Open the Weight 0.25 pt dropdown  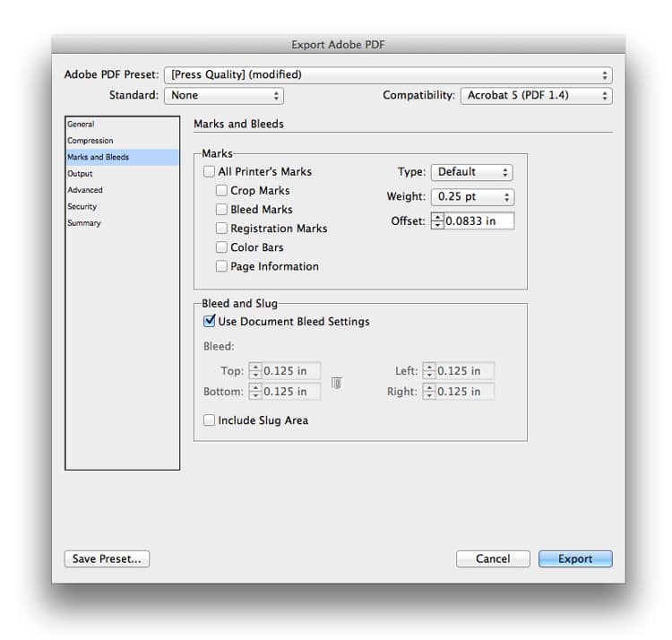[472, 197]
